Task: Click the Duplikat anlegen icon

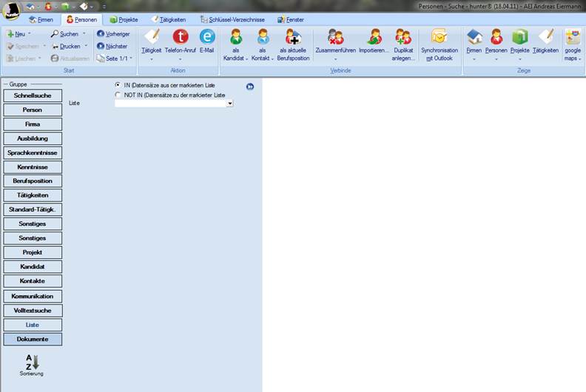Action: 403,37
